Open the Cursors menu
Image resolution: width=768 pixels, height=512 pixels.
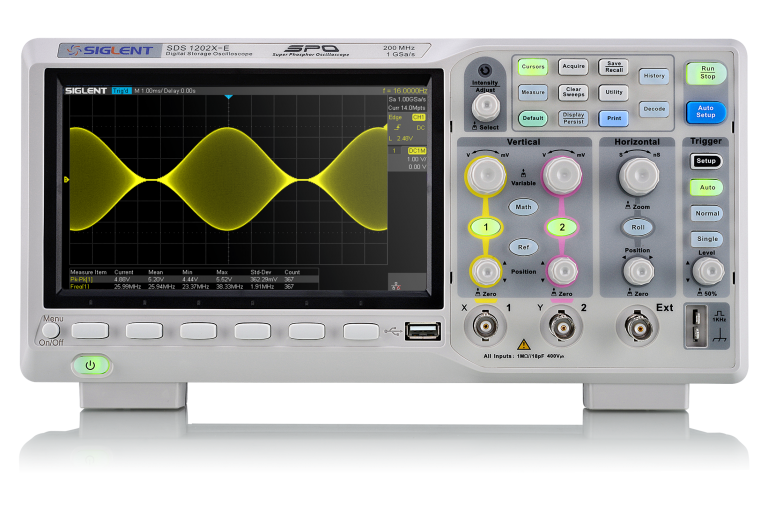coord(533,67)
